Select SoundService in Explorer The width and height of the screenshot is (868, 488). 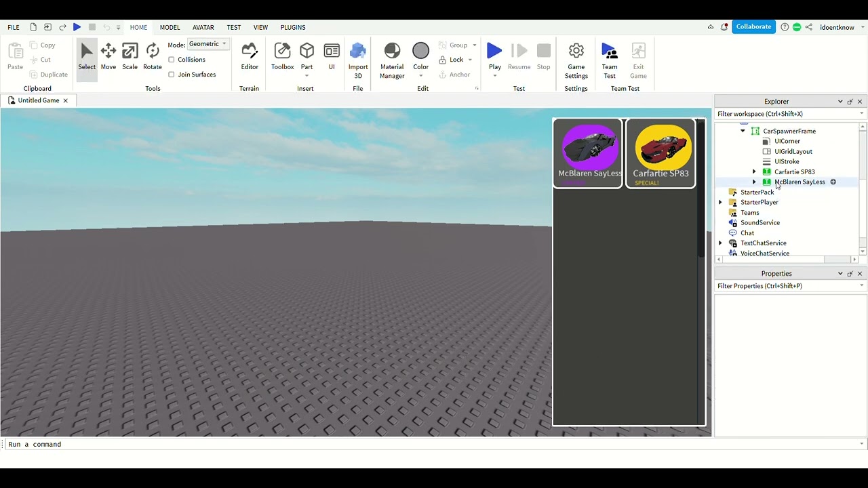760,222
